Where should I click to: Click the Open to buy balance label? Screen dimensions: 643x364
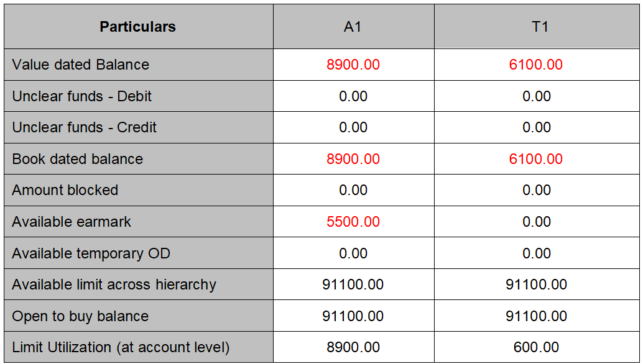(x=80, y=316)
